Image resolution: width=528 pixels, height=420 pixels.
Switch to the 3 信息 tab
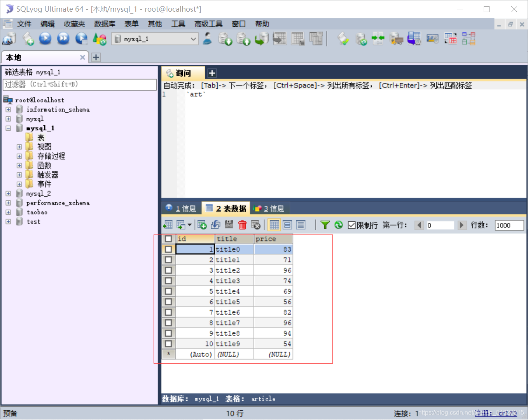click(269, 208)
